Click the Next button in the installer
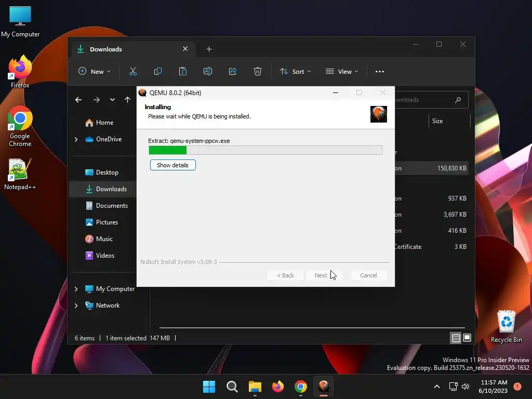The image size is (532, 399). (324, 275)
